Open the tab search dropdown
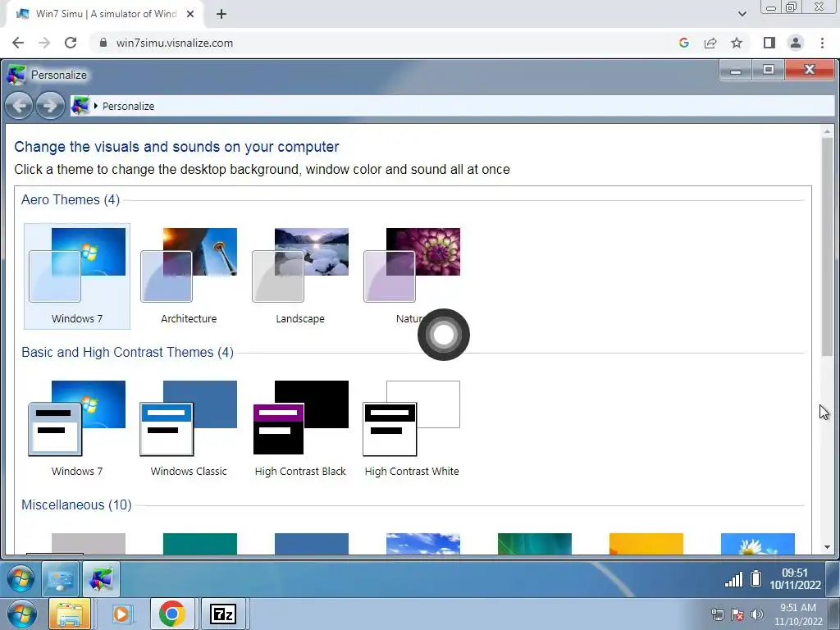 pyautogui.click(x=742, y=14)
